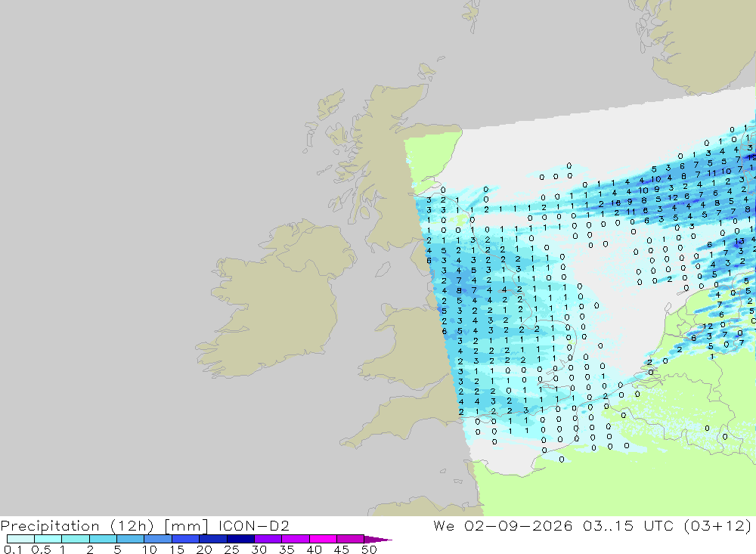Image resolution: width=756 pixels, height=554 pixels.
Task: Click the '[mm]' unit label
Action: tap(186, 526)
